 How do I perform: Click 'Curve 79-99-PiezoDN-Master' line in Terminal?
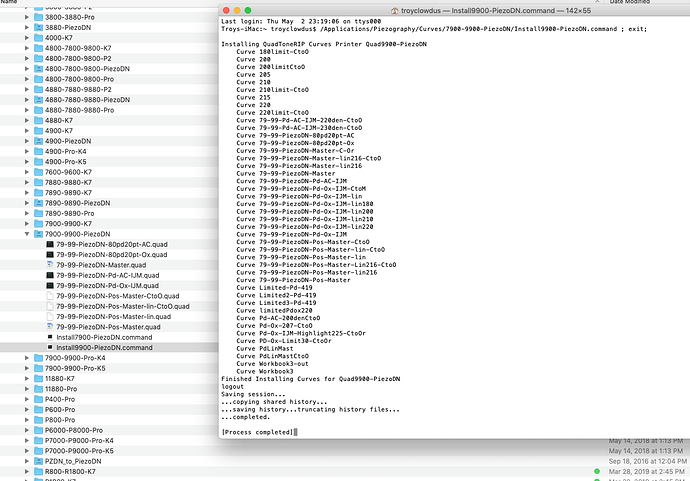click(x=286, y=173)
